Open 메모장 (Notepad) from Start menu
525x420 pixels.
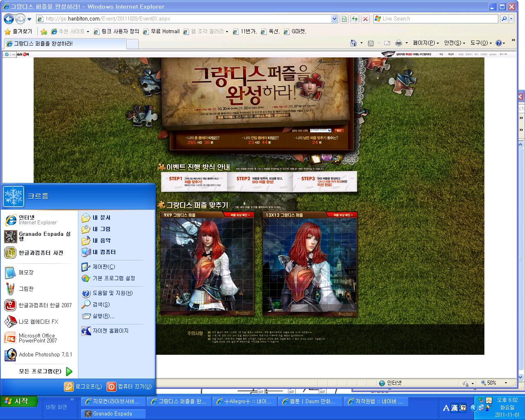pyautogui.click(x=39, y=272)
